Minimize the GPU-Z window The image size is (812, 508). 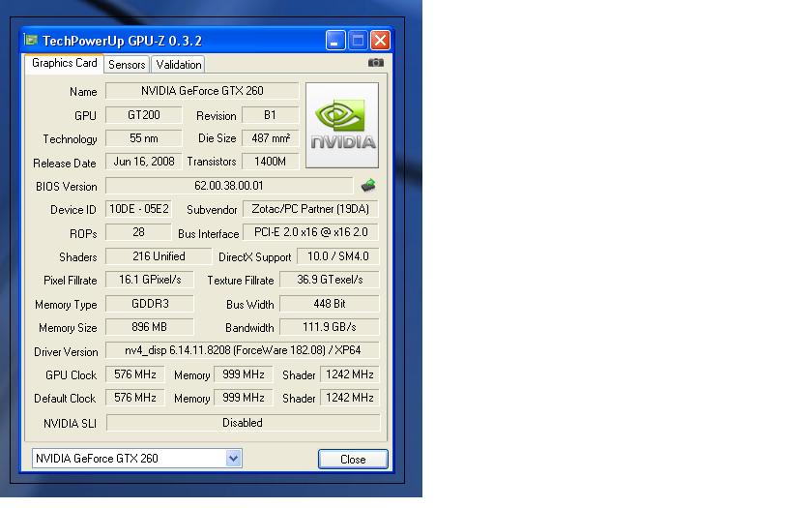(x=335, y=41)
